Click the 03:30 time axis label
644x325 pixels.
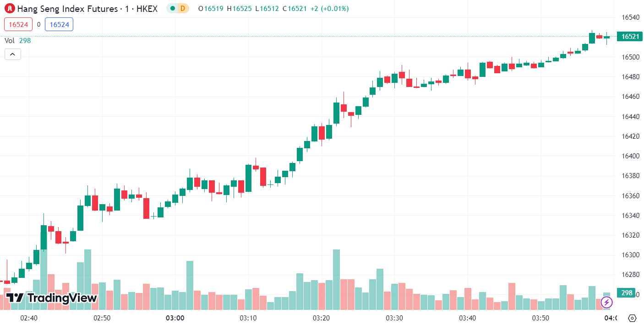pyautogui.click(x=394, y=318)
